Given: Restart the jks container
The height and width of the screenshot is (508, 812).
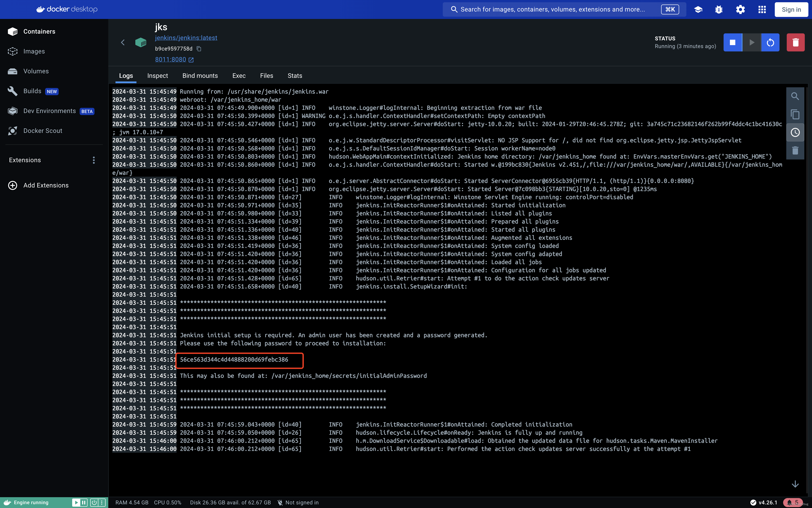Looking at the screenshot, I should pyautogui.click(x=770, y=42).
